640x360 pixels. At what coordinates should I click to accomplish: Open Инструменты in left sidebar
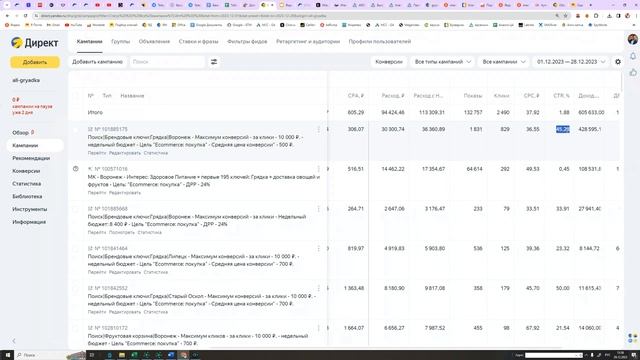pos(29,209)
